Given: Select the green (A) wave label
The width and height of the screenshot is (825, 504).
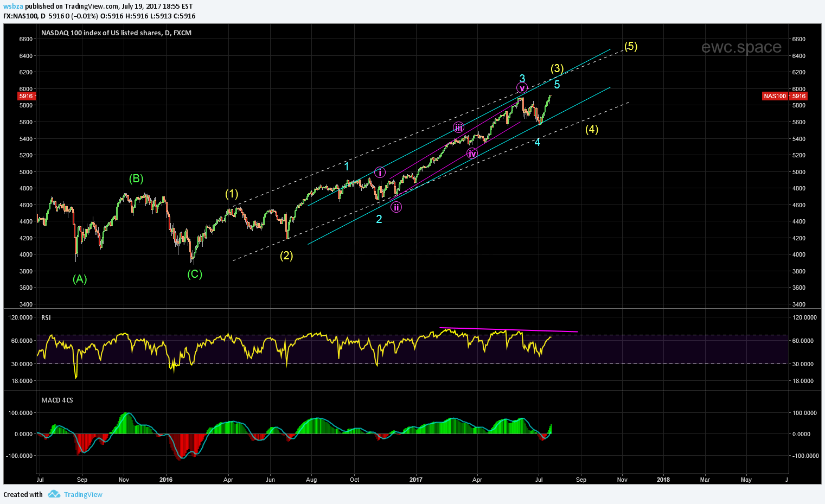Looking at the screenshot, I should click(80, 279).
